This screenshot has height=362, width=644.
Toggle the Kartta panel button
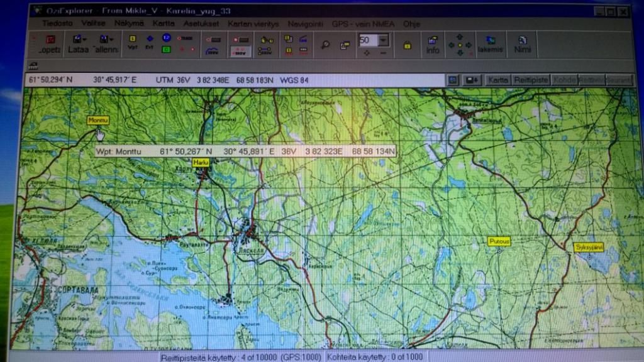point(498,80)
